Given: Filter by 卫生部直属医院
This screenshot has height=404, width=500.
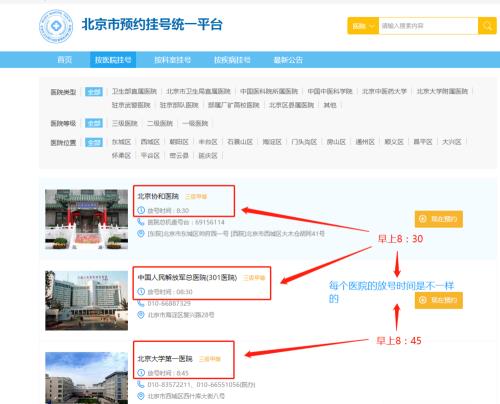Looking at the screenshot, I should click(134, 91).
